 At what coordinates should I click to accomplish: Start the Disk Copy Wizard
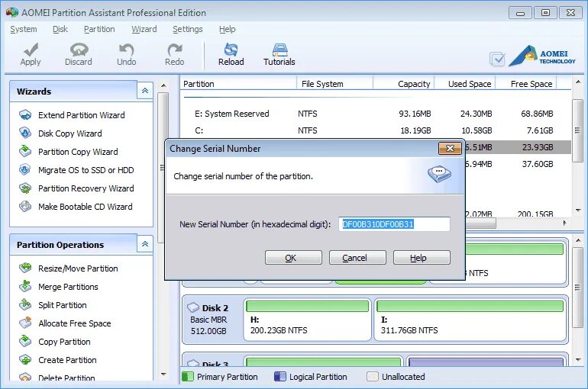point(70,133)
